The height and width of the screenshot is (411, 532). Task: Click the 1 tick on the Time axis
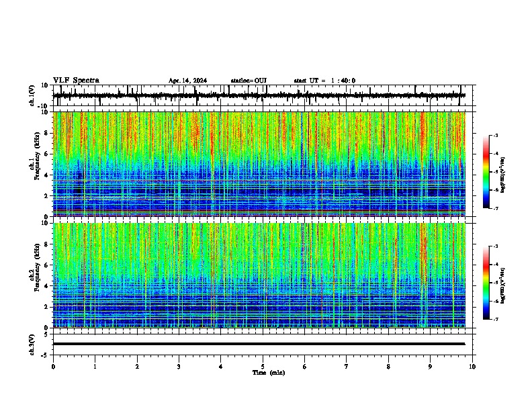95,367
